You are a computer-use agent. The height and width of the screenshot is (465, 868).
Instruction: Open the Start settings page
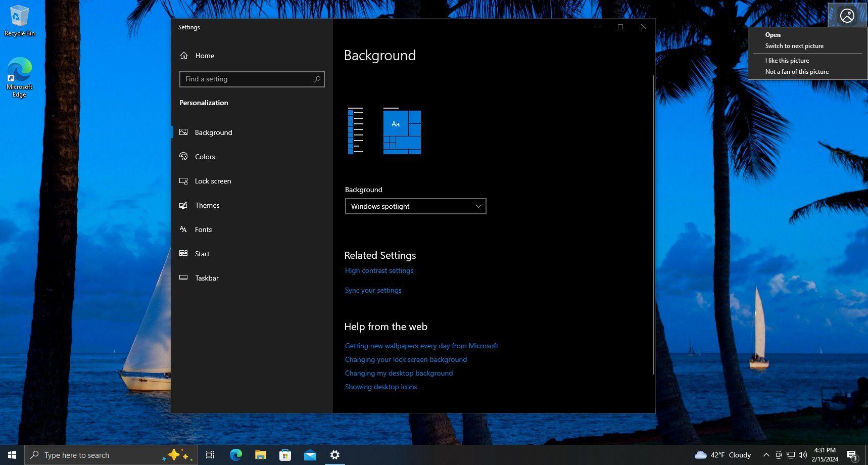coord(252,254)
